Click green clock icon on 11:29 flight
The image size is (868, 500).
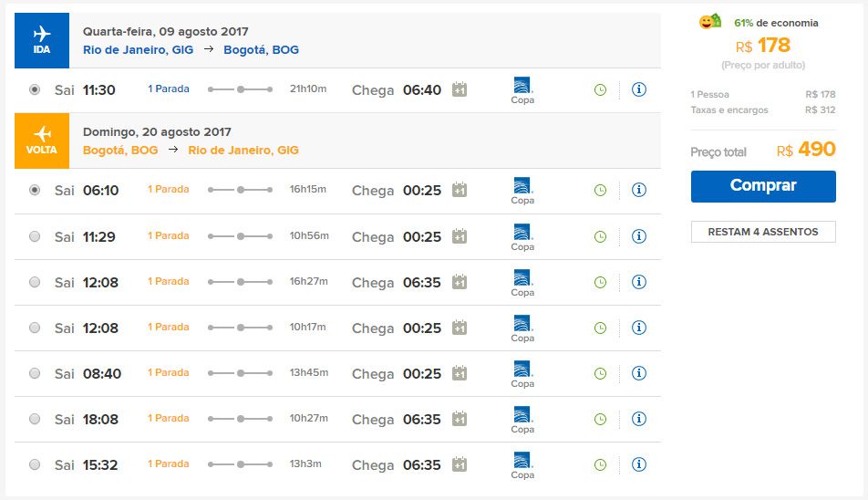[x=600, y=237]
